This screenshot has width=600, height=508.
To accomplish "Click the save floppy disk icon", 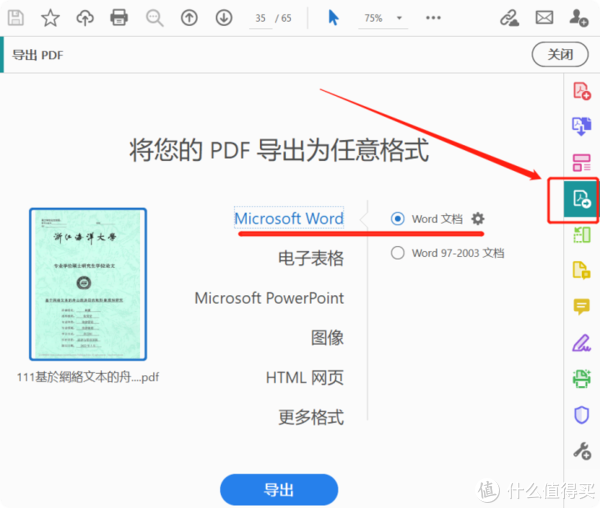I will tap(16, 18).
